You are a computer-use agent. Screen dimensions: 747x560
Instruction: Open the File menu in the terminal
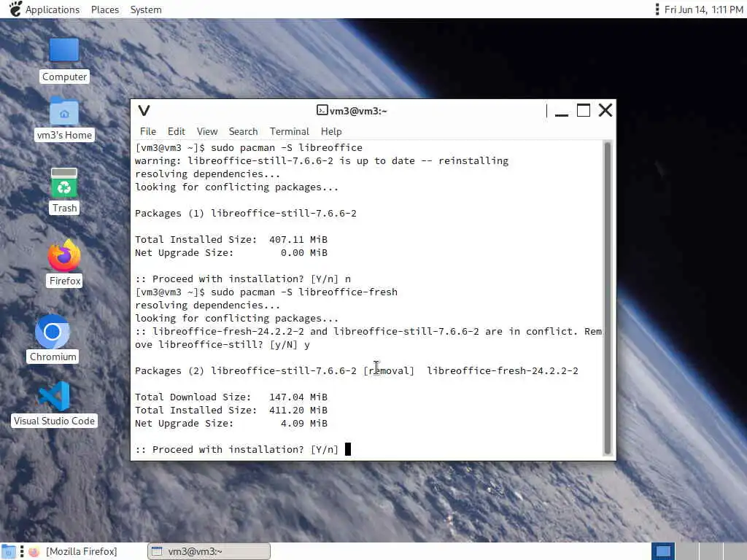click(x=147, y=131)
